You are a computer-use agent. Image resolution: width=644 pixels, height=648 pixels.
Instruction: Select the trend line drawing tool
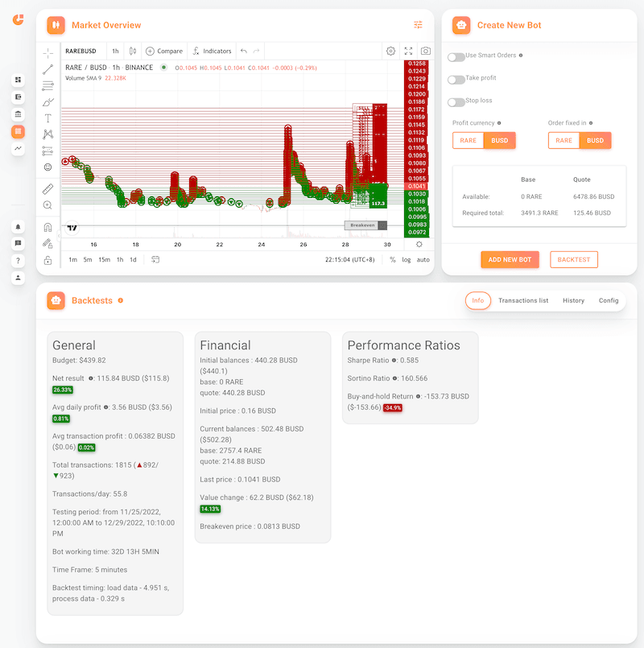48,68
